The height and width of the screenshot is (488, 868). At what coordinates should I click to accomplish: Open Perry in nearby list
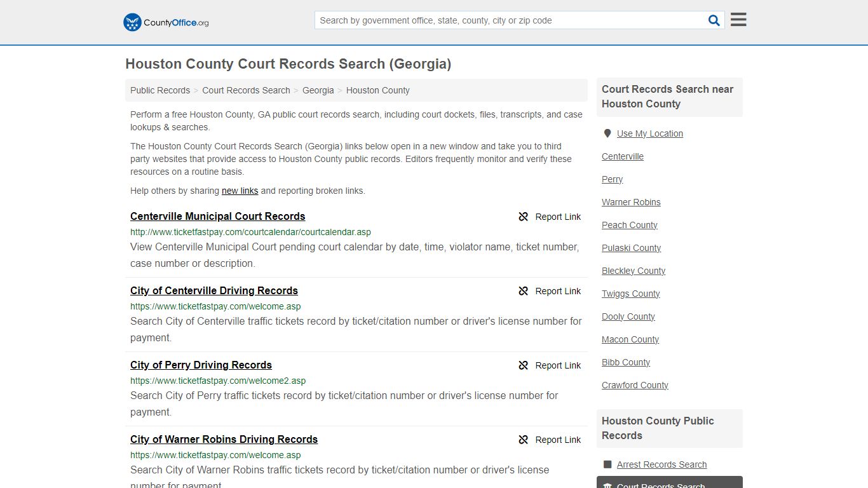tap(613, 179)
